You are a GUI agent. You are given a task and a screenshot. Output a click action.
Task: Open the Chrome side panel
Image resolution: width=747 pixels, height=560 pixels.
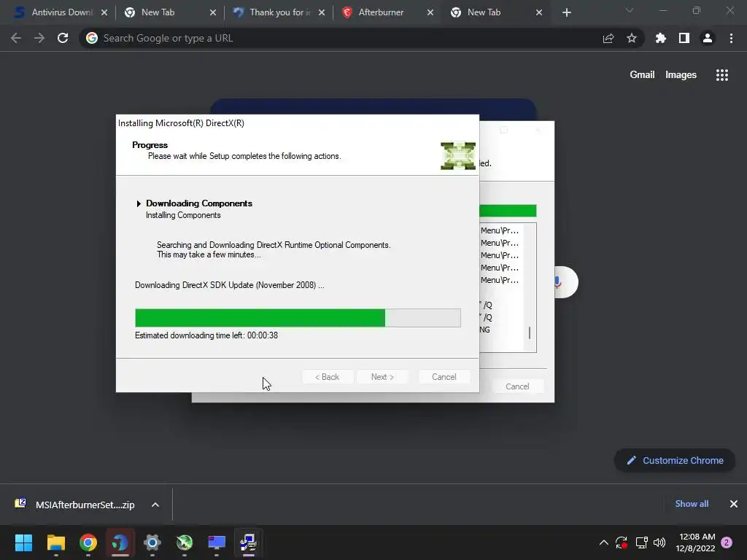click(684, 38)
